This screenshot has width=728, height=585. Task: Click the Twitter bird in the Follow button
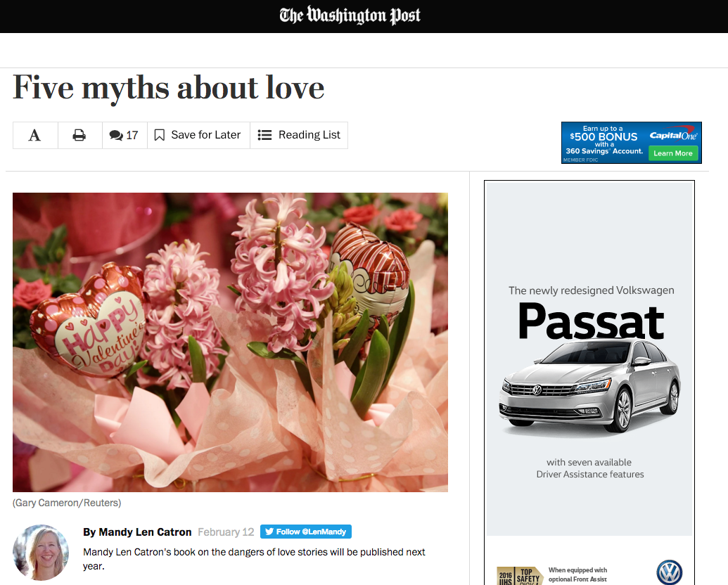(269, 532)
